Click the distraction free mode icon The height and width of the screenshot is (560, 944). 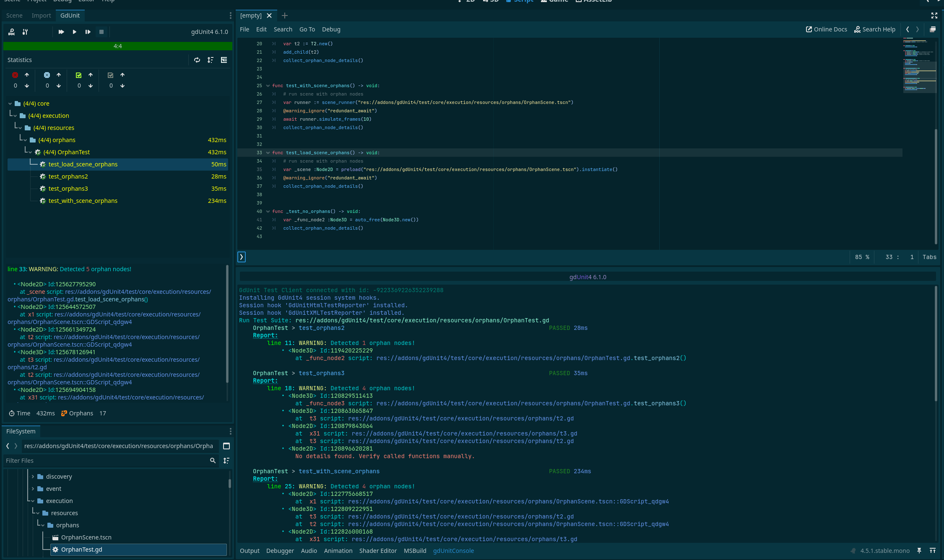tap(934, 16)
